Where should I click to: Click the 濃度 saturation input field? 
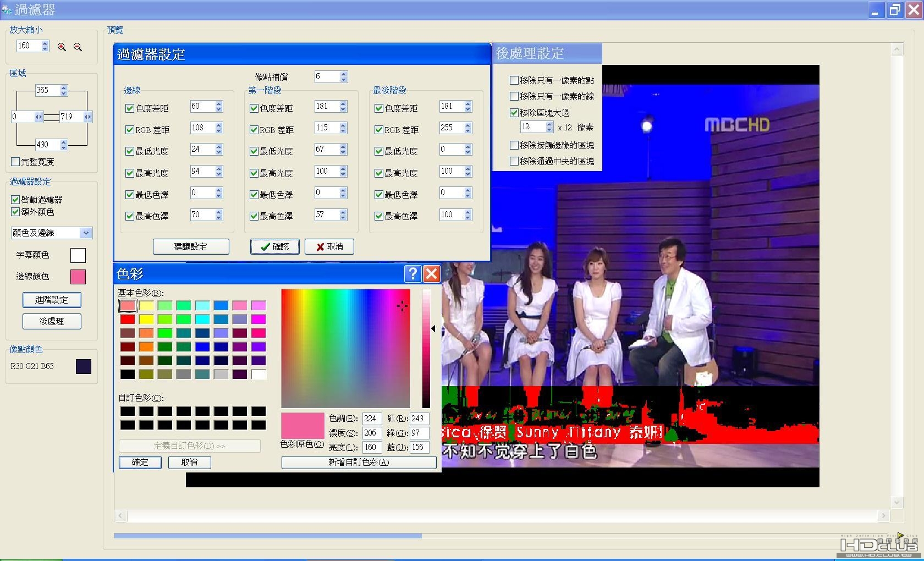[x=372, y=433]
